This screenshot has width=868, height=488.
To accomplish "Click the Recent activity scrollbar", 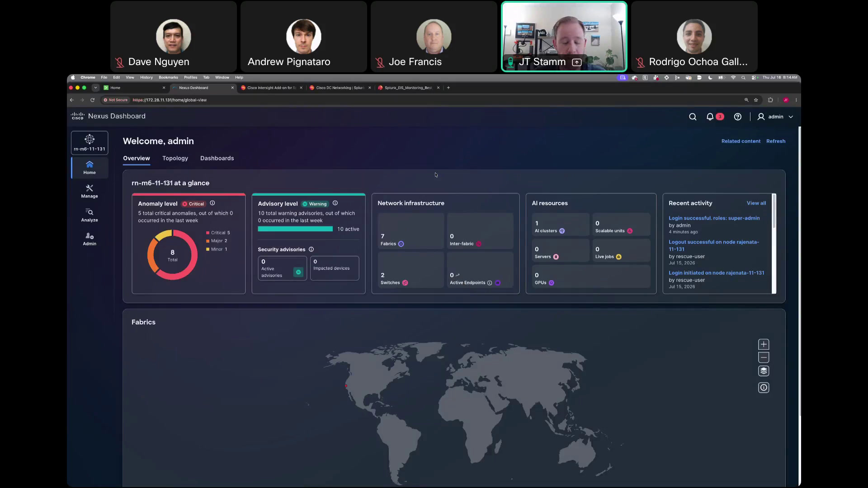I will click(774, 211).
